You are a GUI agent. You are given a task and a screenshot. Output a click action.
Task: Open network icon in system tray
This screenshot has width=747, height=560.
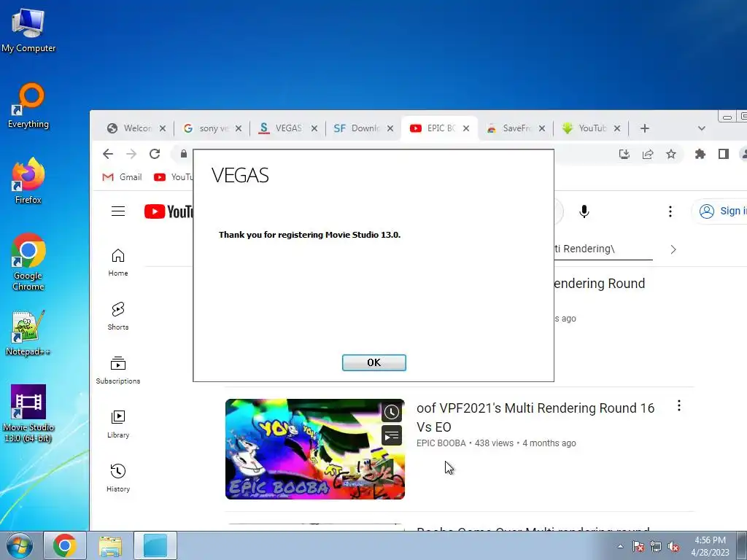pyautogui.click(x=656, y=546)
